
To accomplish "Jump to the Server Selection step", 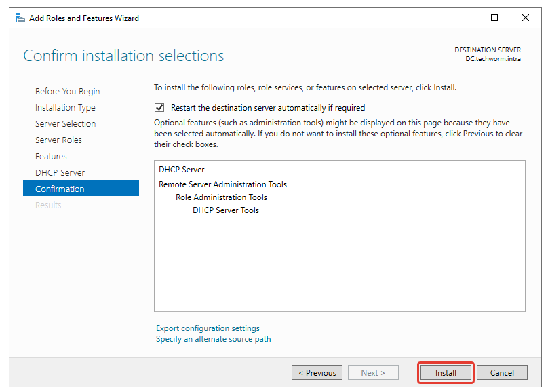I will (x=65, y=124).
